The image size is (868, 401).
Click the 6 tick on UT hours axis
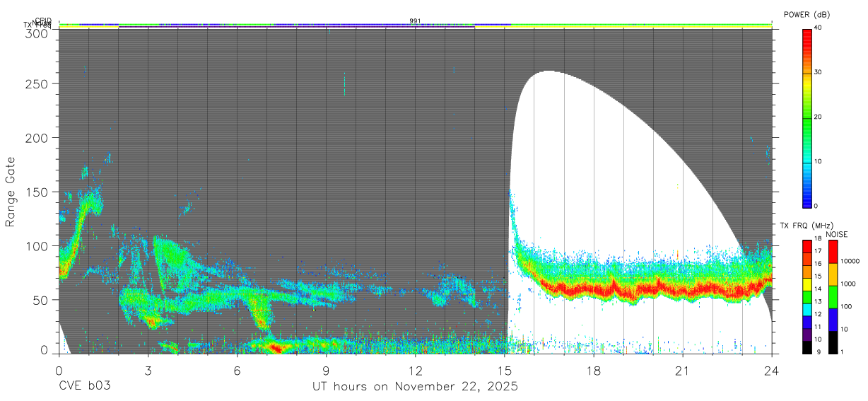click(237, 371)
